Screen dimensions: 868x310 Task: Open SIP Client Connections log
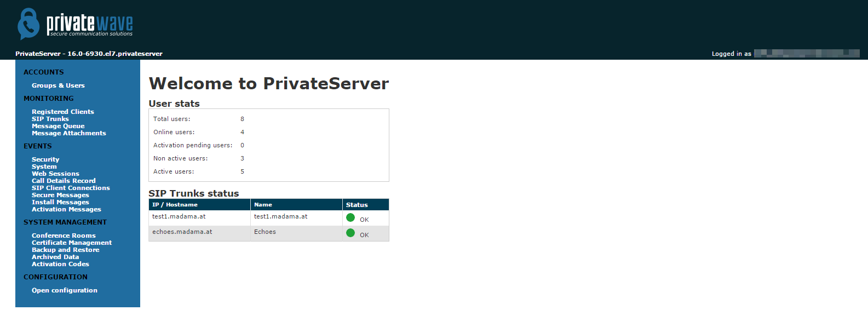(x=71, y=188)
